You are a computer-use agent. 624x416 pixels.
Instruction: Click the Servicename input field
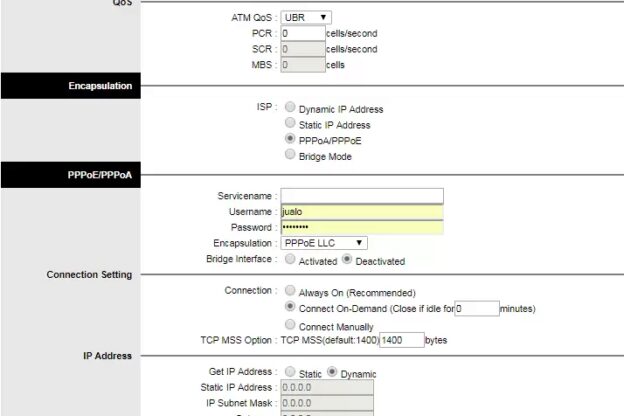tap(362, 196)
